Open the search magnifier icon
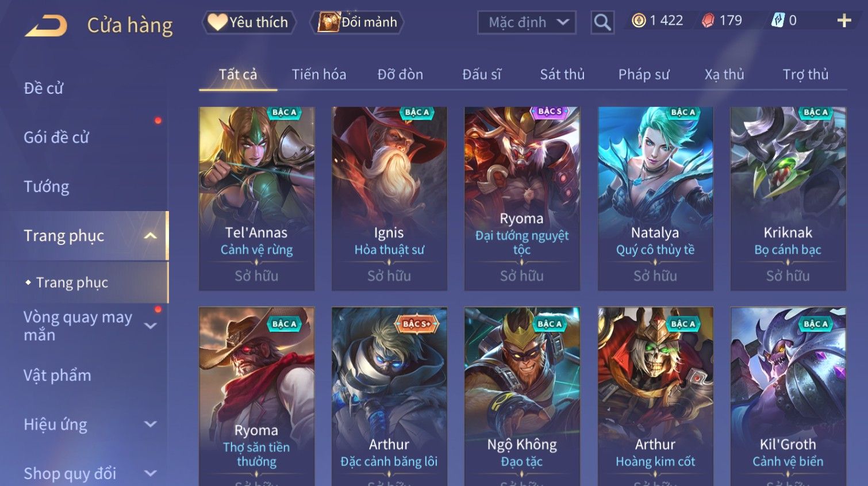The width and height of the screenshot is (868, 486). [602, 22]
